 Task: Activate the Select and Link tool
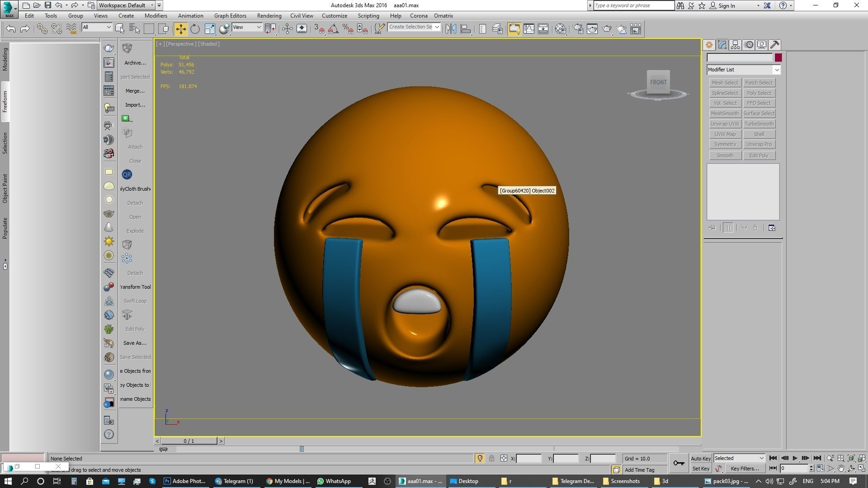[x=42, y=29]
